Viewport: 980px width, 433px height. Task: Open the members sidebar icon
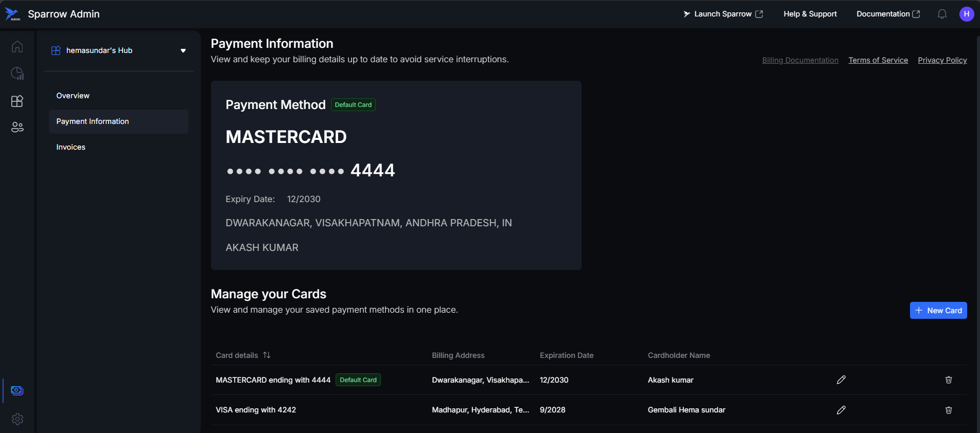point(17,127)
